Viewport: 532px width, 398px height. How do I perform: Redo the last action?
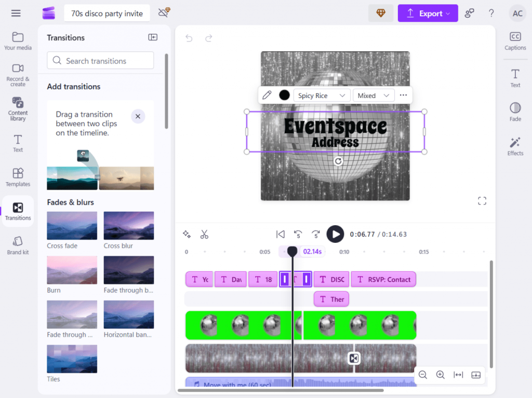209,38
